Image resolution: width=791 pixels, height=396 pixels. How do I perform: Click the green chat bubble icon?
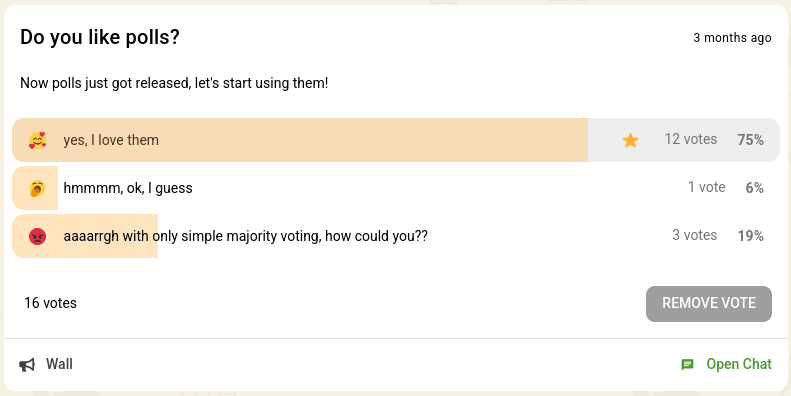[687, 365]
